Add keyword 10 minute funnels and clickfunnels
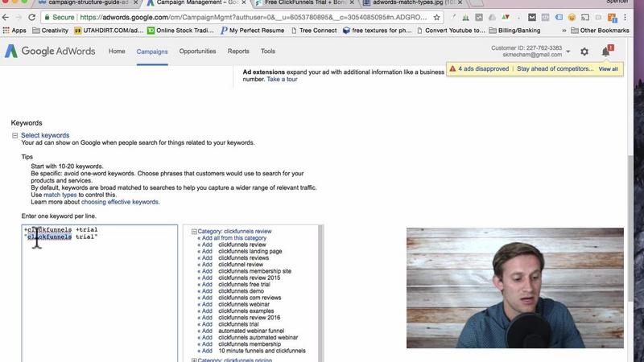 (205, 351)
